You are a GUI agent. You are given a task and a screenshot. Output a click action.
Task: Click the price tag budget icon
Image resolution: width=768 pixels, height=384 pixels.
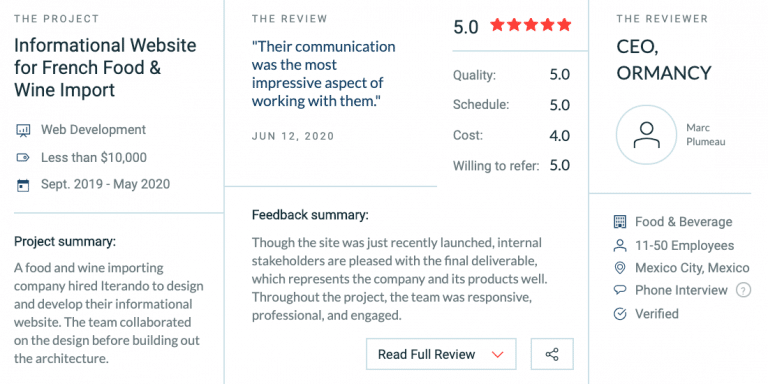click(23, 158)
